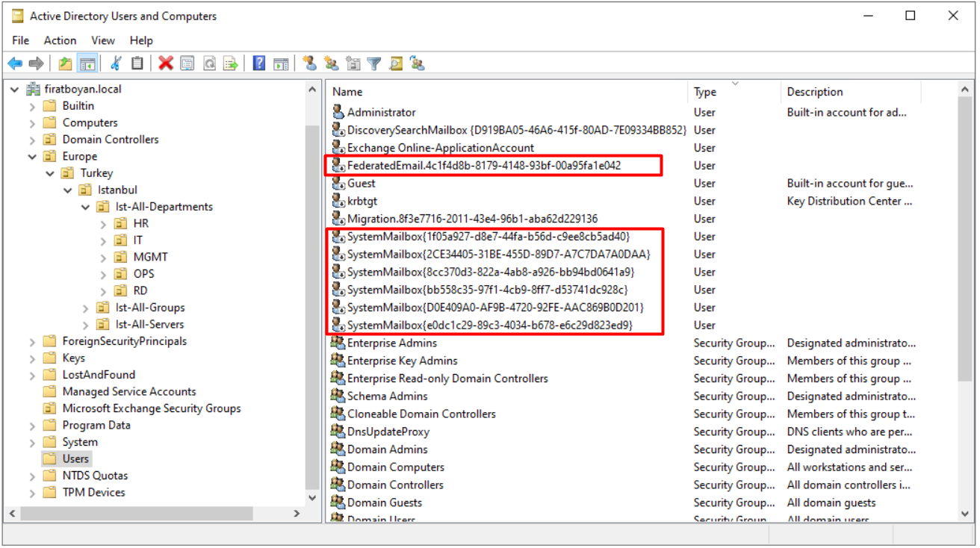This screenshot has width=980, height=548.
Task: Open the File menu
Action: [x=21, y=40]
